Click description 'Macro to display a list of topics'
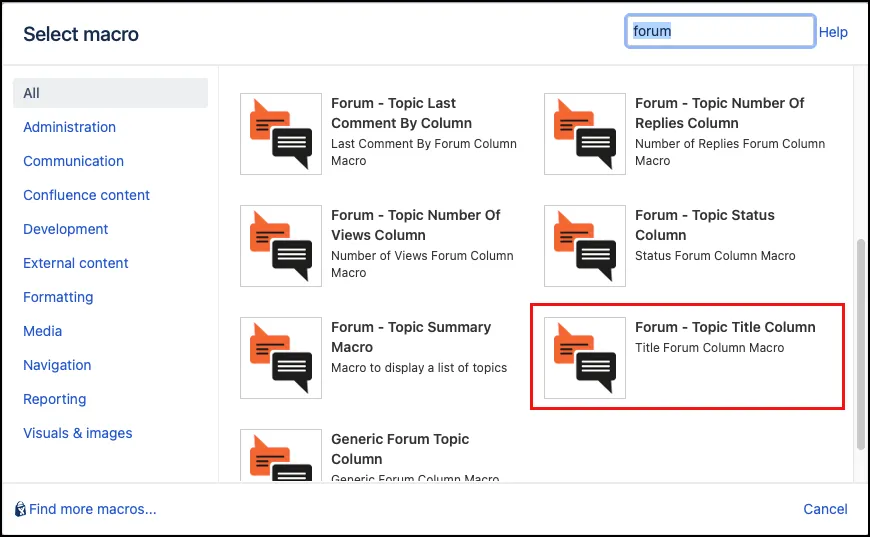The height and width of the screenshot is (537, 870). coord(419,368)
